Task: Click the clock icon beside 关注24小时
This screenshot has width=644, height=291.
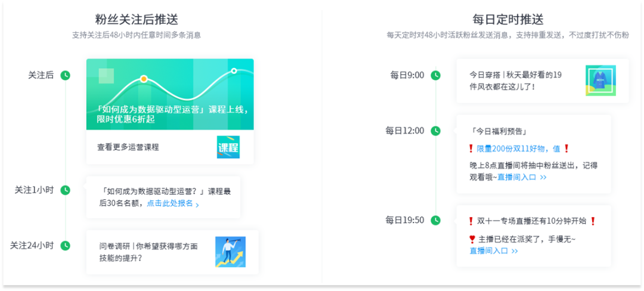Action: (x=66, y=246)
